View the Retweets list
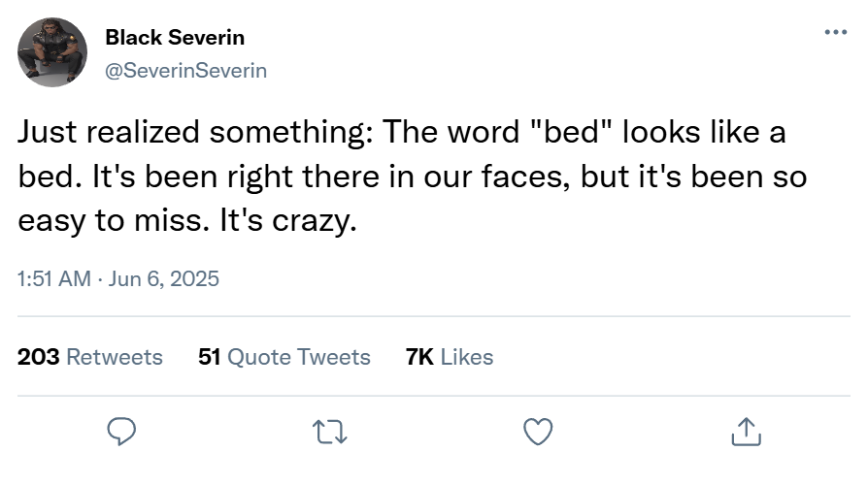The width and height of the screenshot is (868, 484). click(115, 357)
